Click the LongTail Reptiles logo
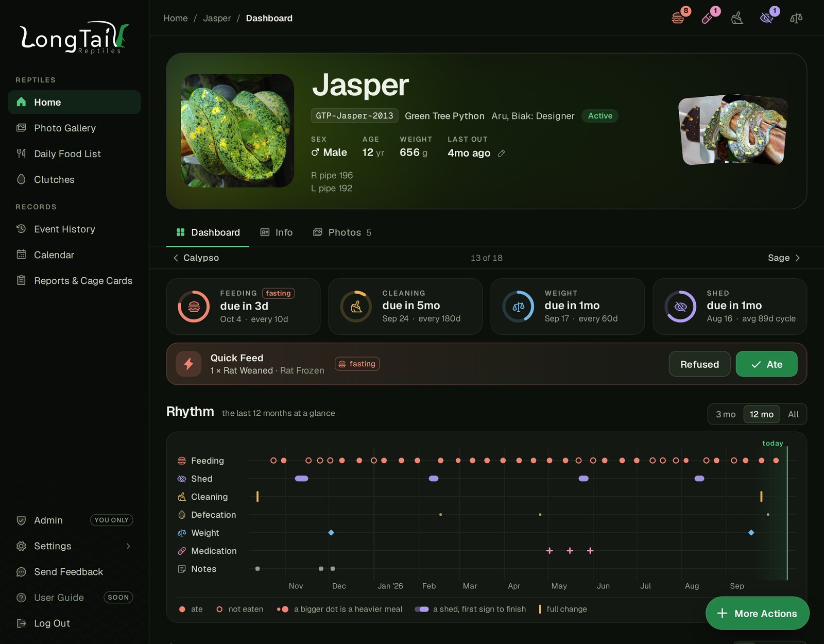 74,38
